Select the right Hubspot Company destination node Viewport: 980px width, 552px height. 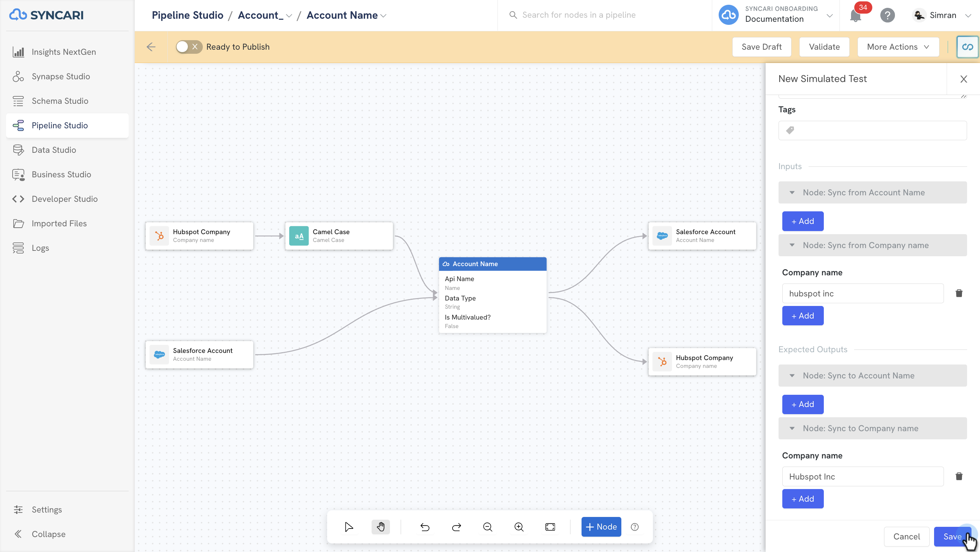[702, 362]
